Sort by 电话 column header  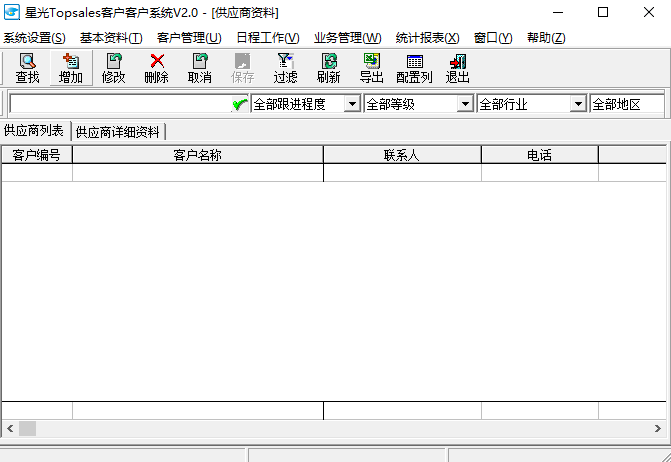pyautogui.click(x=540, y=155)
